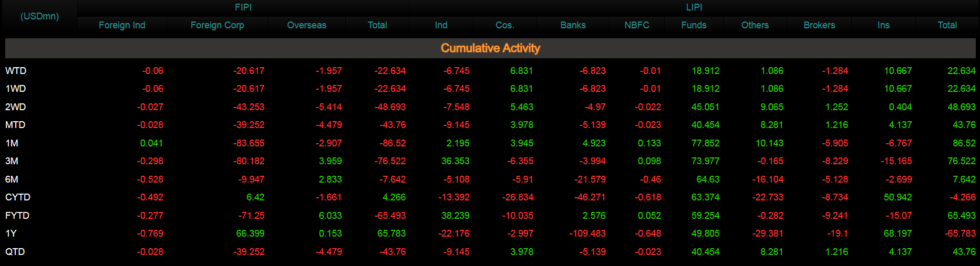Select the FIPI group header
980x266 pixels.
(243, 7)
